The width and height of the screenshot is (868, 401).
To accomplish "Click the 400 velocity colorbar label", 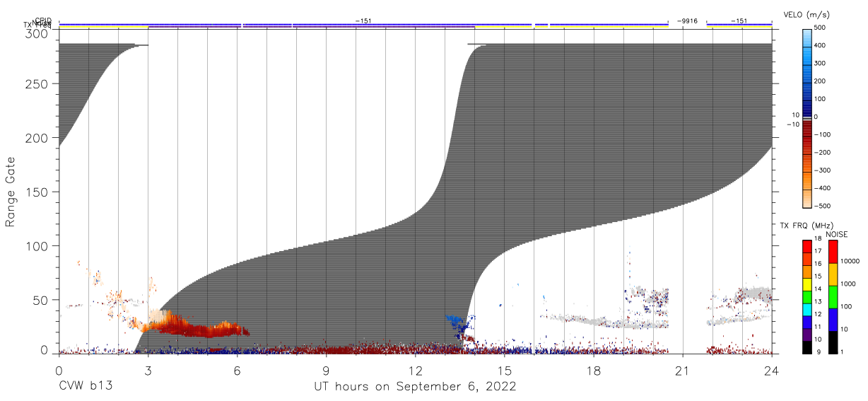I will (820, 45).
